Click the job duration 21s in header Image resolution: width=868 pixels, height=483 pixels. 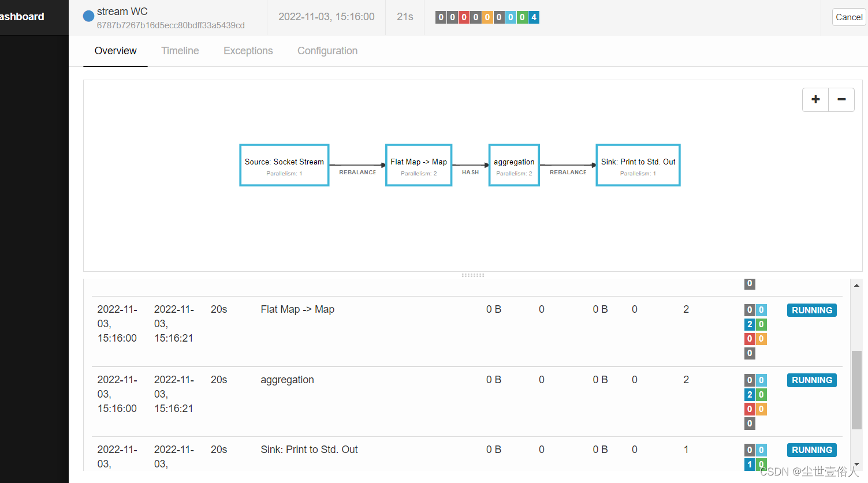tap(405, 17)
